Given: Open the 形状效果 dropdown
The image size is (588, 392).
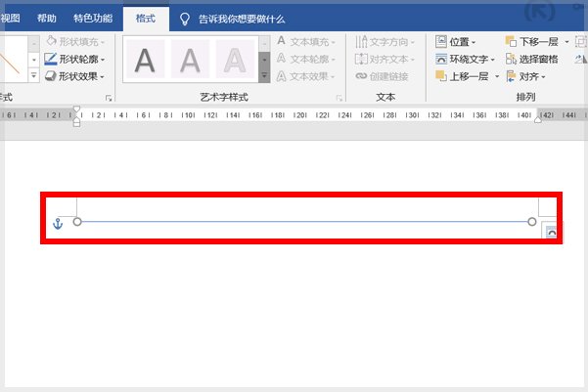Looking at the screenshot, I should click(74, 76).
